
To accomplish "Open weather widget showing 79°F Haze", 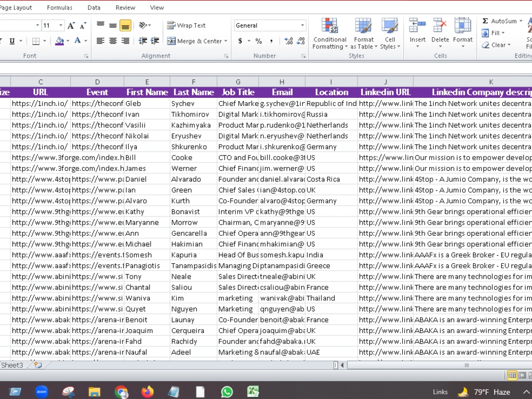I will point(484,392).
